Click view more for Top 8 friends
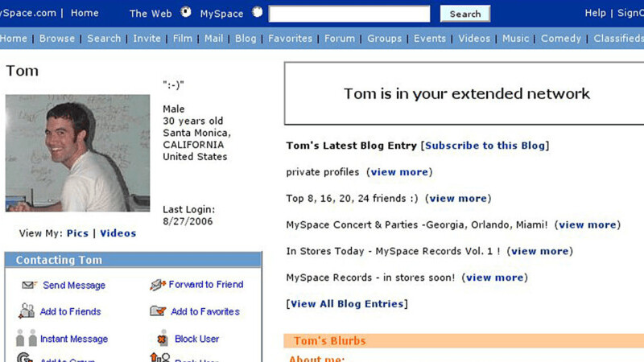The height and width of the screenshot is (362, 644). [x=458, y=199]
